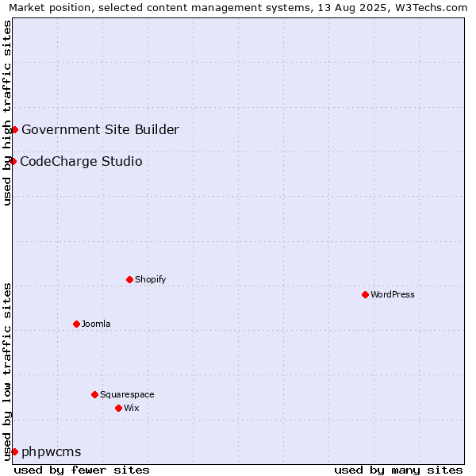Click the red Government Site Builder data point
Screen dimensions: 476x476
(x=14, y=130)
